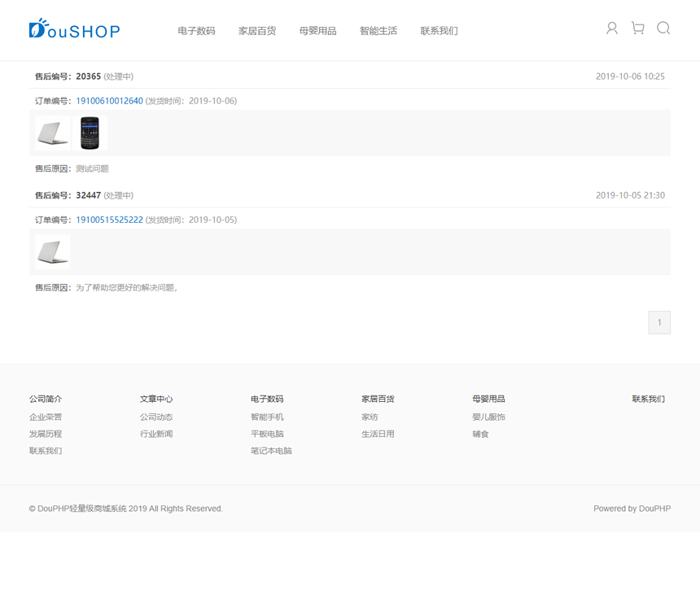700x603 pixels.
Task: Open the 智能生活 navigation menu
Action: coord(378,31)
